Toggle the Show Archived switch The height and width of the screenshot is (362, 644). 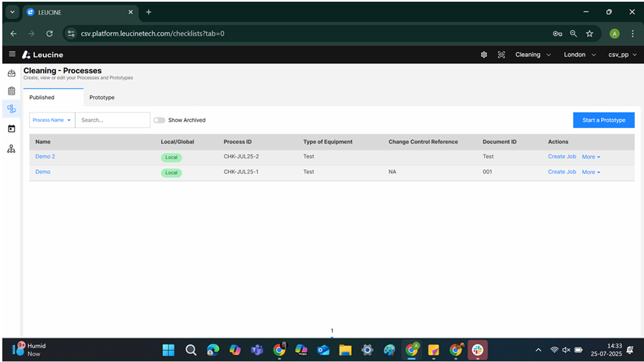click(x=159, y=120)
